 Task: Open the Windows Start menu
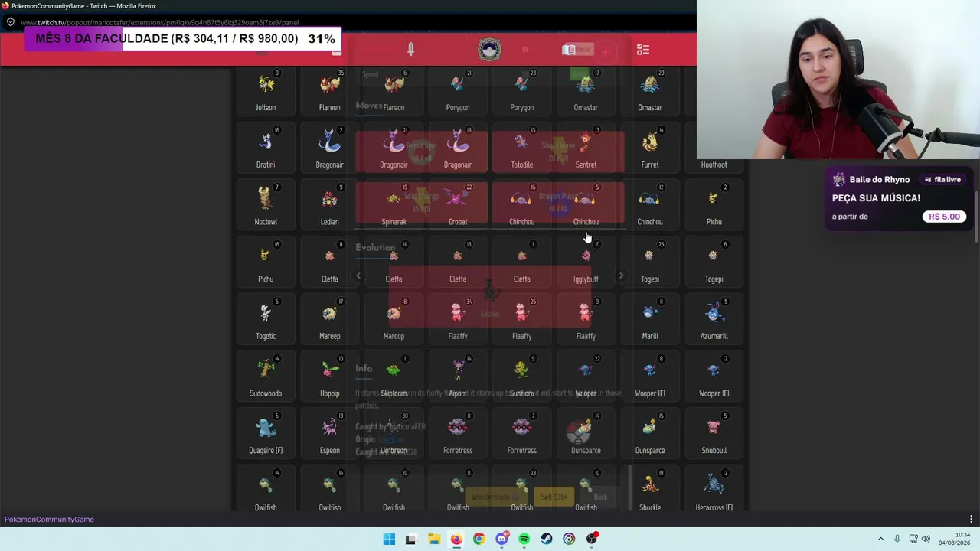pos(389,539)
